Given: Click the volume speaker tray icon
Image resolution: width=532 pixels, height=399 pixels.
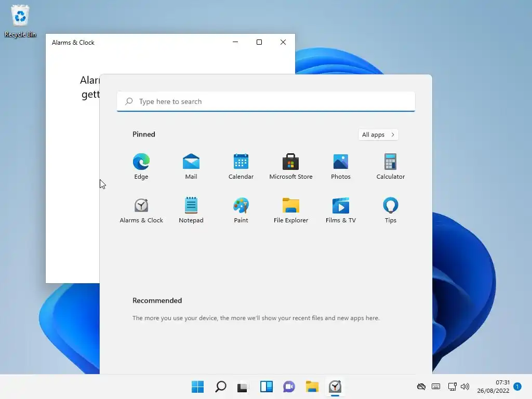Looking at the screenshot, I should click(465, 387).
